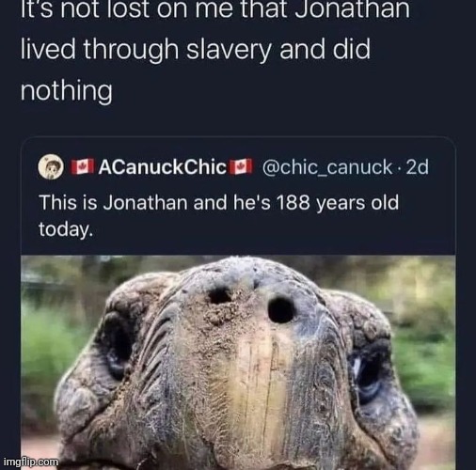Open ACanuckChic's round profile avatar
The height and width of the screenshot is (470, 476).
click(x=51, y=166)
